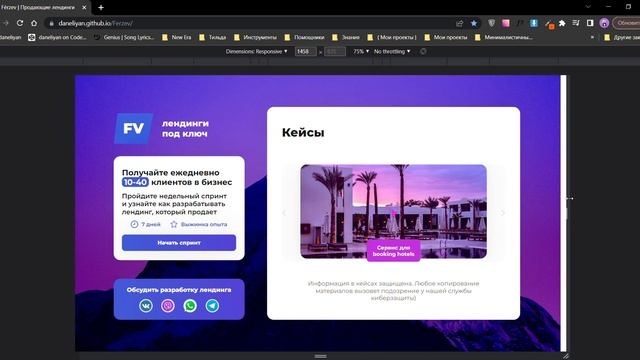
Task: Open the shield extension icon
Action: [x=491, y=23]
